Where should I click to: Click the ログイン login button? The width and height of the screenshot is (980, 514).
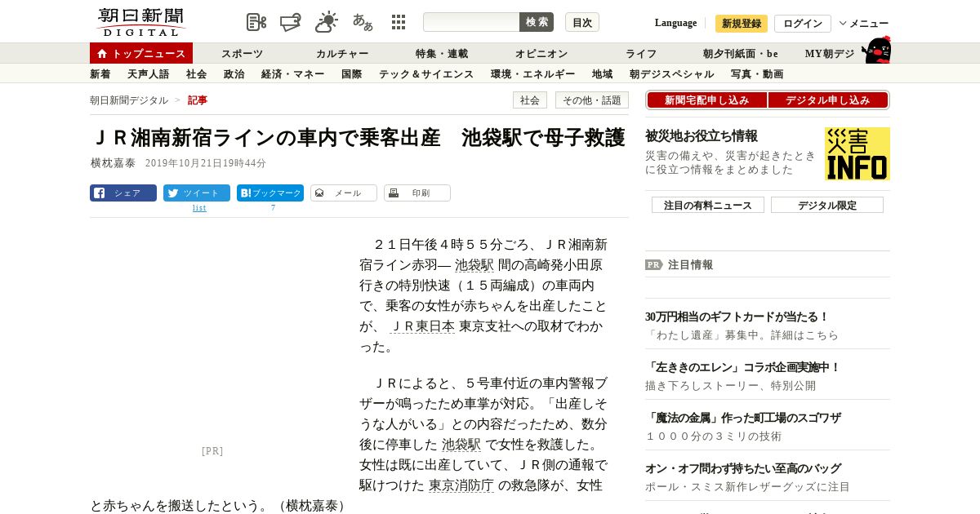pos(803,24)
